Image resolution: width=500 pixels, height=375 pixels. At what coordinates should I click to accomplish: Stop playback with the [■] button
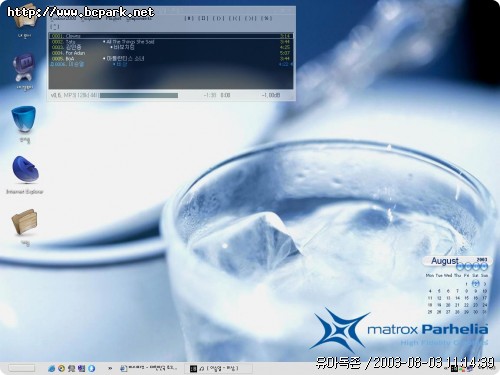point(189,18)
